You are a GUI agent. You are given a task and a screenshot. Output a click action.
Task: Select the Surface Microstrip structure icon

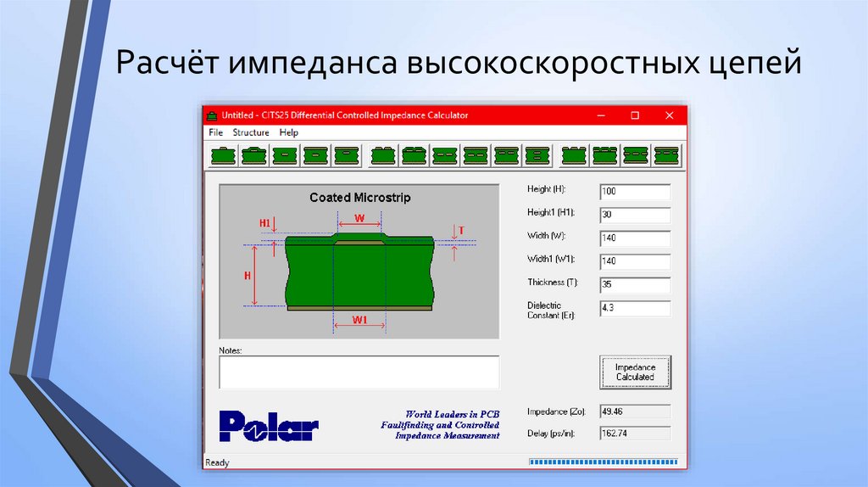click(x=223, y=155)
